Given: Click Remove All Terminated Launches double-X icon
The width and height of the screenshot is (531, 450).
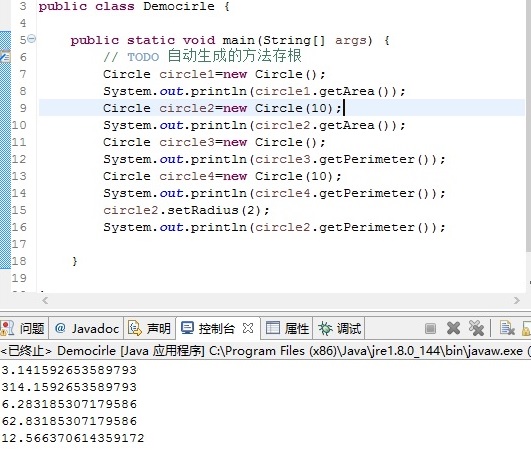Looking at the screenshot, I should point(476,328).
